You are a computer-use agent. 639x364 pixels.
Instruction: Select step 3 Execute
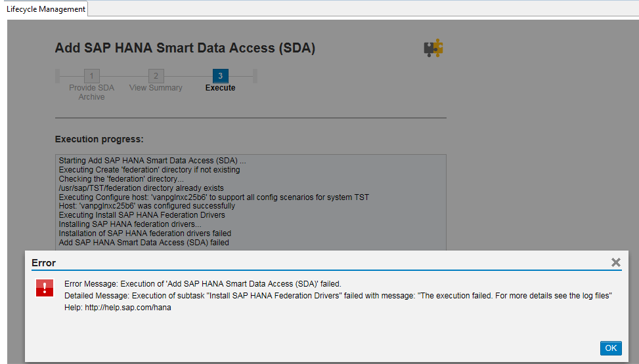pos(221,75)
